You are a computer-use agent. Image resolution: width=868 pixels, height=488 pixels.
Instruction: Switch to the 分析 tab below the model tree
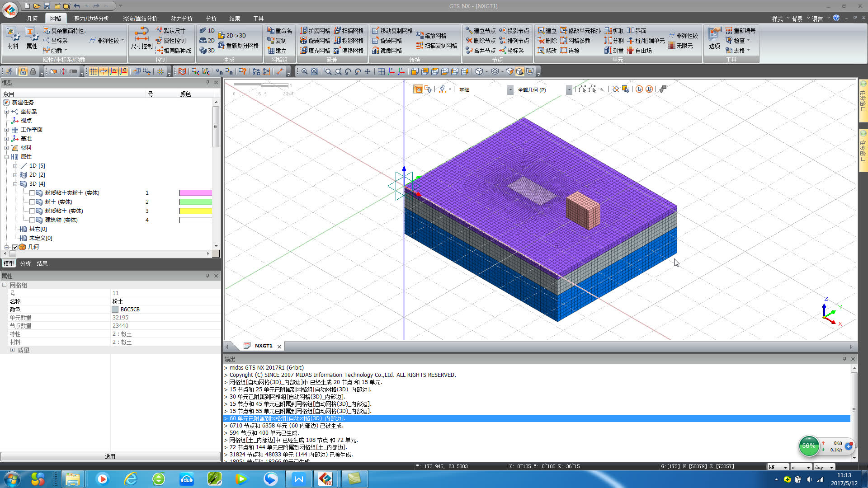pos(25,263)
